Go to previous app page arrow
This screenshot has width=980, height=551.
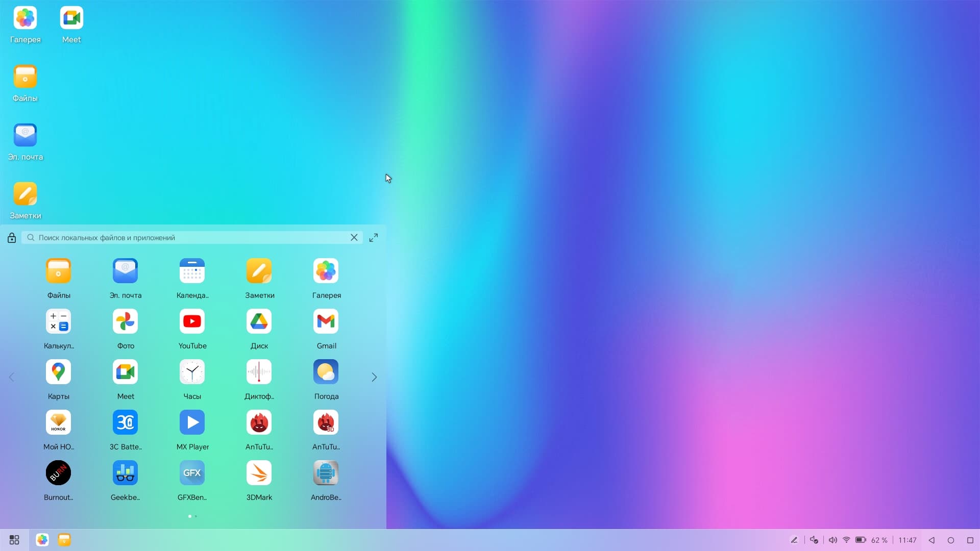click(12, 377)
